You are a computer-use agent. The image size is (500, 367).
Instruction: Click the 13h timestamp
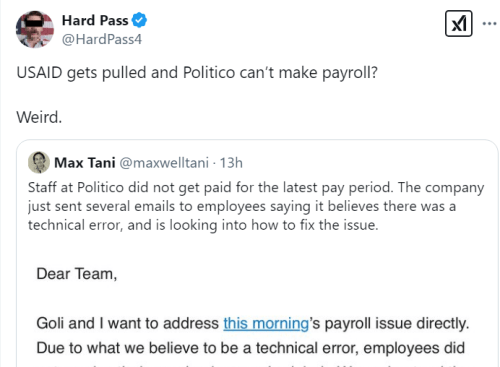(231, 163)
